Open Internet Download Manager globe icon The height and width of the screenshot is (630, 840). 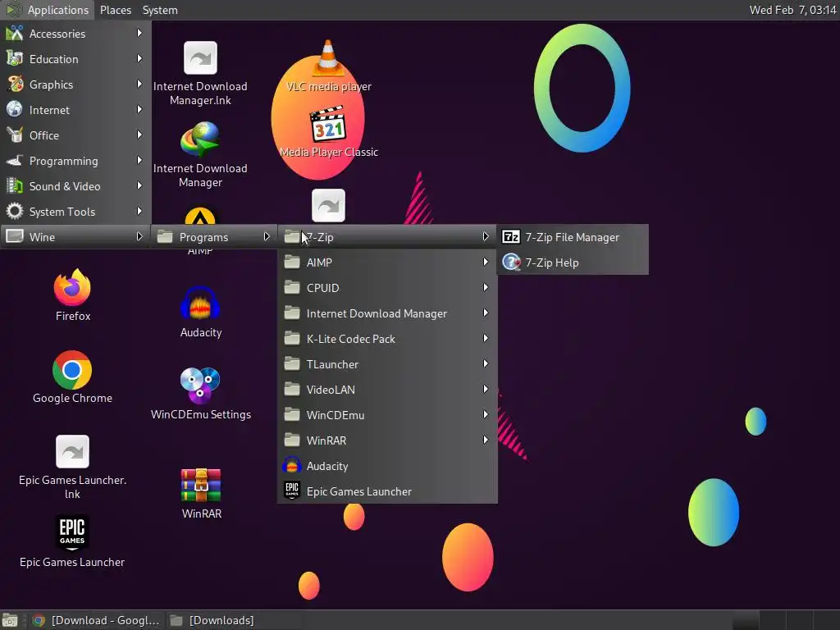(200, 140)
